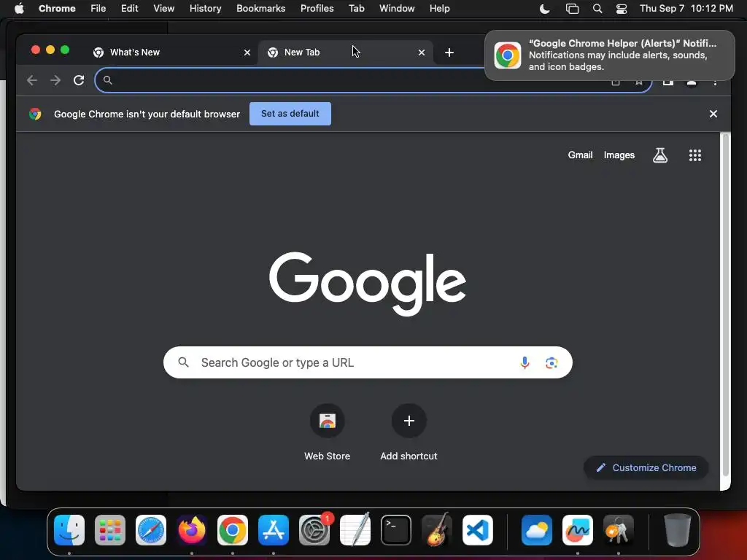Start voice search with microphone icon
The image size is (747, 560).
[x=525, y=363]
